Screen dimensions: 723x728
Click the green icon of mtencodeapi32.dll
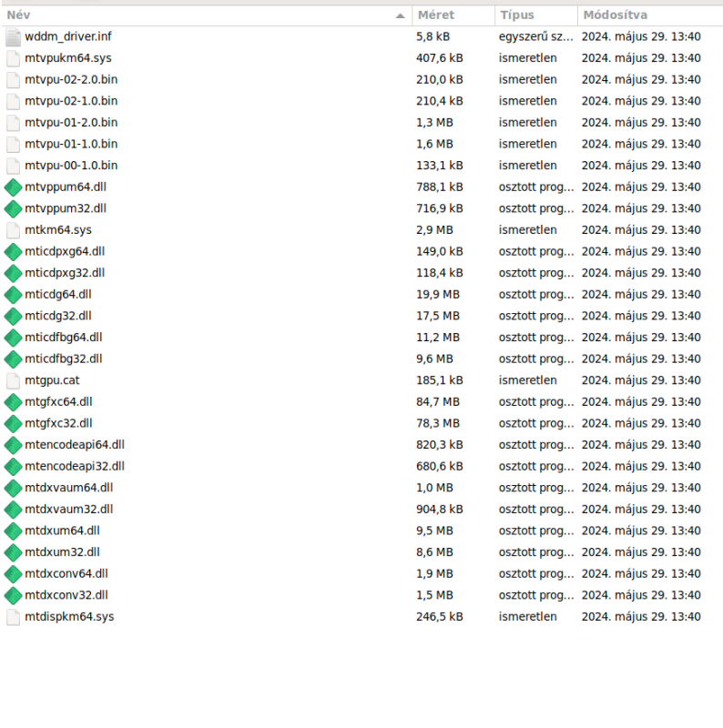pos(13,467)
